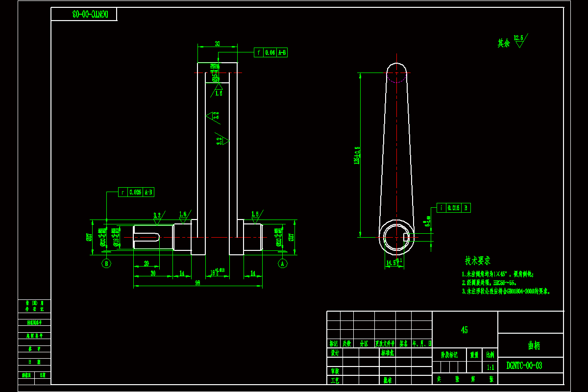Click the right Ø27 diameter dimension

pyautogui.click(x=292, y=237)
